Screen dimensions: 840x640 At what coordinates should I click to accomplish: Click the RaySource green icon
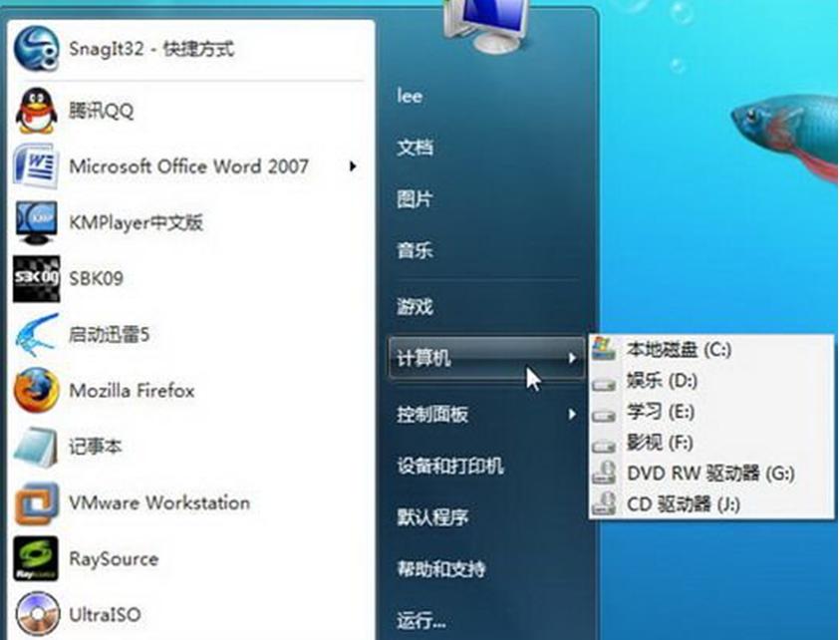(36, 558)
